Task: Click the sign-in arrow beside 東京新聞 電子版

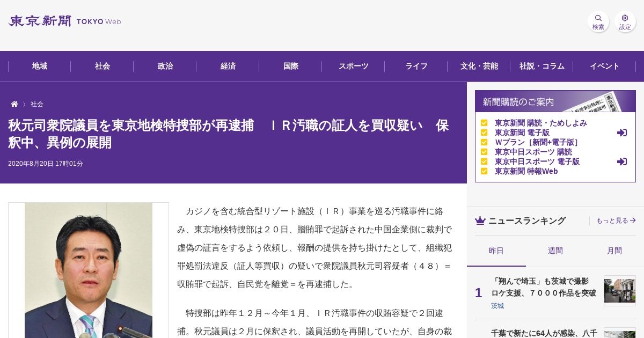Action: [x=622, y=133]
